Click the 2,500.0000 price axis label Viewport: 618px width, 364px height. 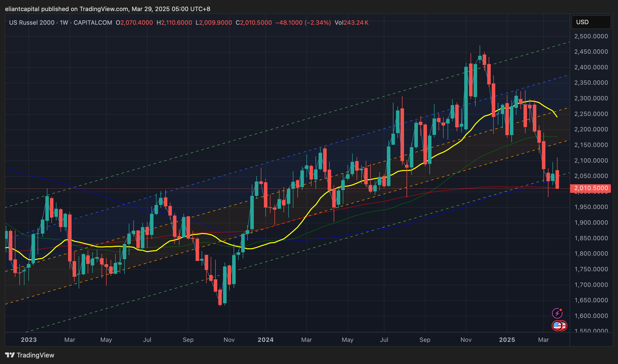click(x=591, y=36)
